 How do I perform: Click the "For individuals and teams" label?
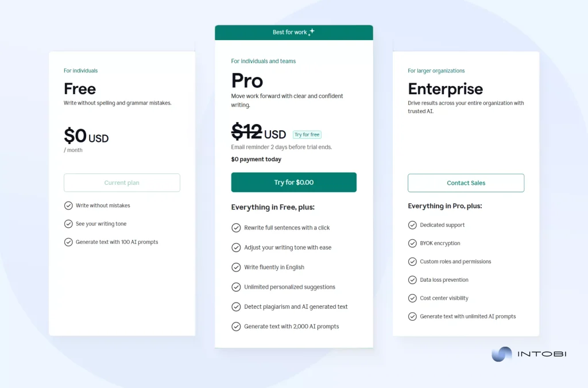click(x=263, y=61)
